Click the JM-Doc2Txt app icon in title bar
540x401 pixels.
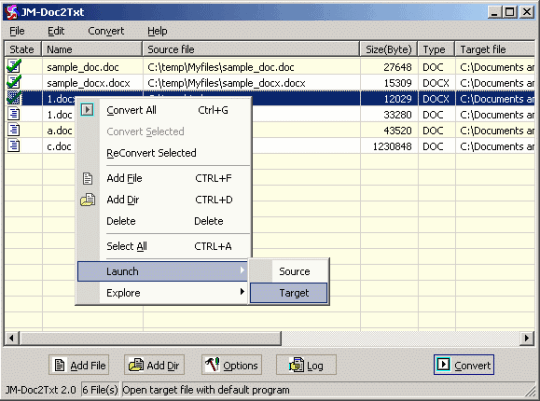point(12,12)
